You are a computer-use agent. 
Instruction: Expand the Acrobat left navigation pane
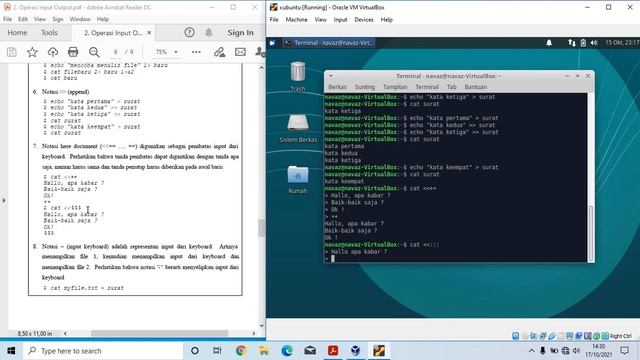click(x=4, y=200)
